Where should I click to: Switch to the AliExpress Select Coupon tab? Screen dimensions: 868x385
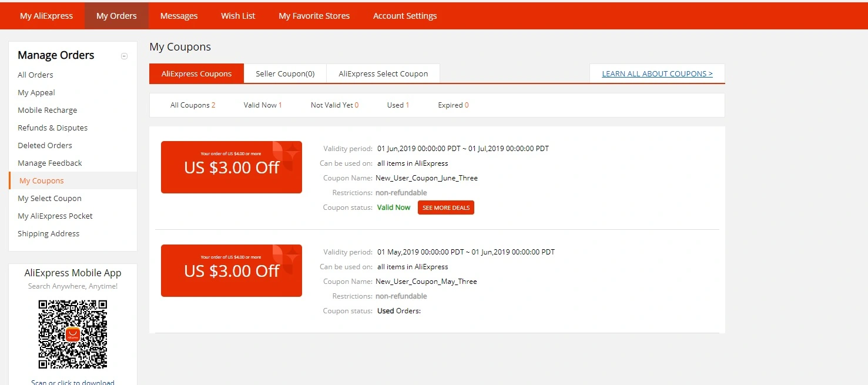(383, 73)
